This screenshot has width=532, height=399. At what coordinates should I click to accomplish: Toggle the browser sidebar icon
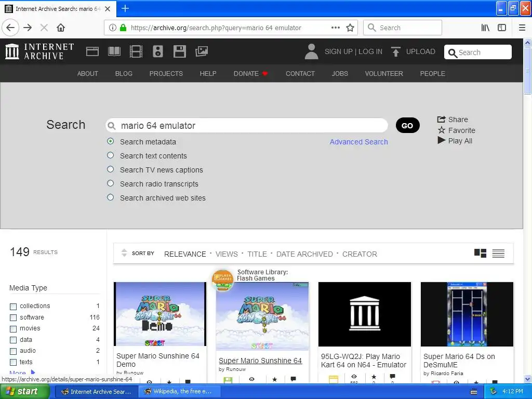tap(502, 28)
